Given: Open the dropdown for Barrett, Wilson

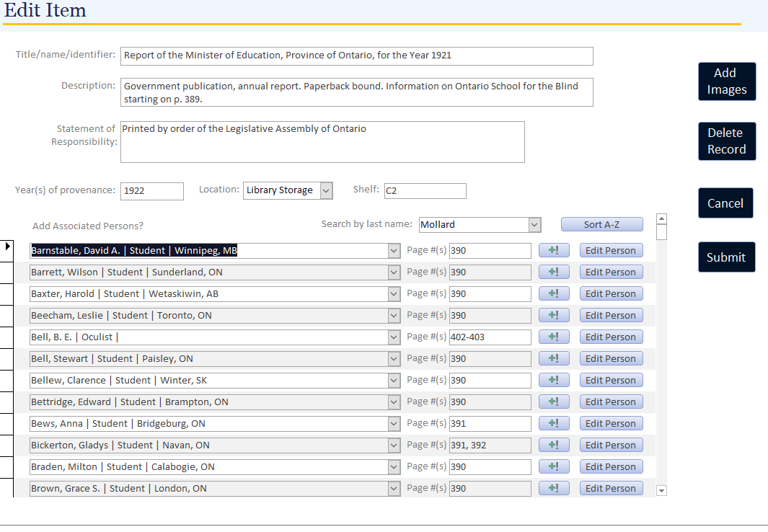Looking at the screenshot, I should [394, 272].
